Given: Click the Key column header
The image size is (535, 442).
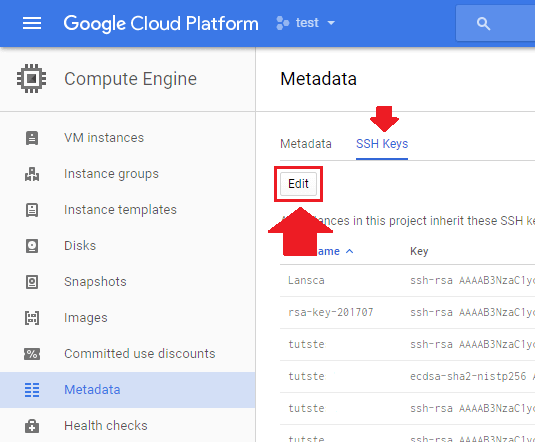Looking at the screenshot, I should tap(419, 252).
